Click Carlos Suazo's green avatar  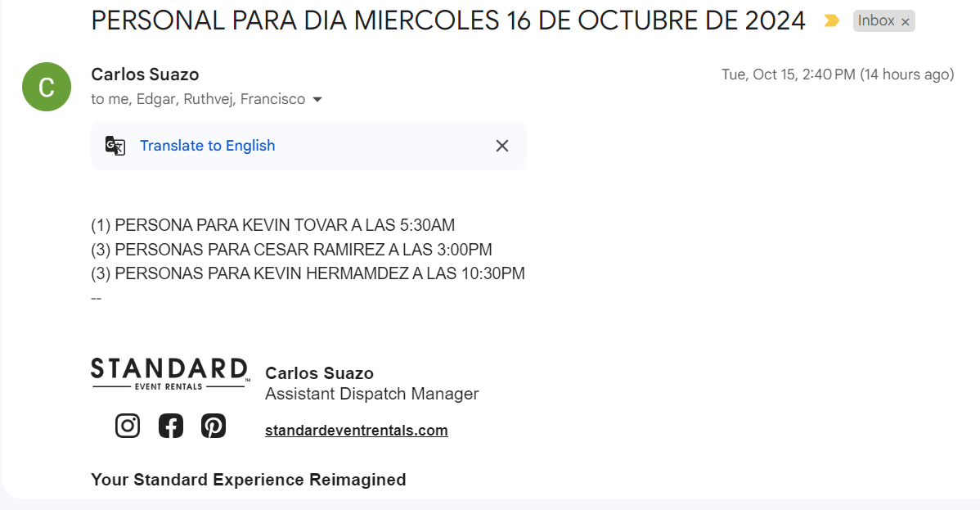(47, 87)
